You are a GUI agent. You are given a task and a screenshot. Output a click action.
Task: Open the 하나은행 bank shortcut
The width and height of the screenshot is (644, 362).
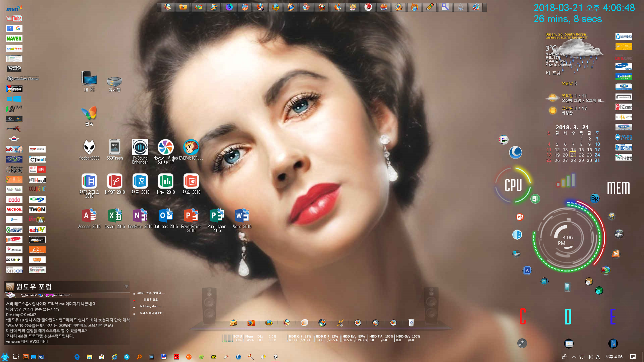[x=624, y=157]
